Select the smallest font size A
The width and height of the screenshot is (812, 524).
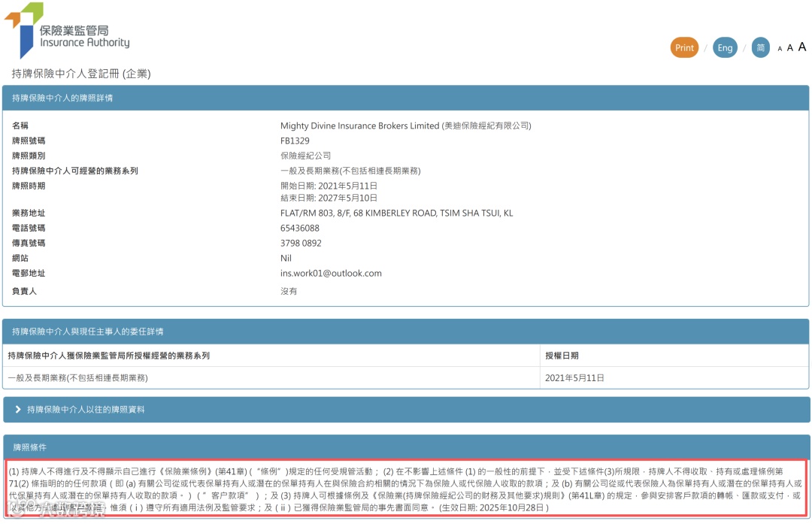coord(780,49)
